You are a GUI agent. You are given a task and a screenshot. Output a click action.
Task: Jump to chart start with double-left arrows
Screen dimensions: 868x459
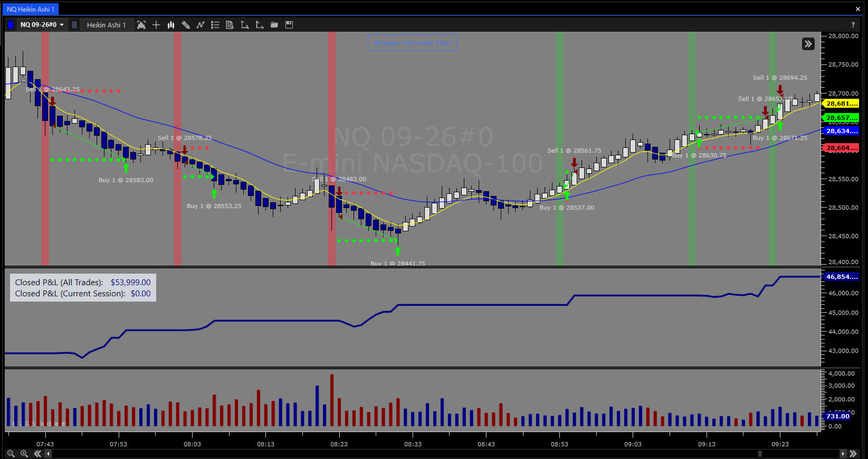37,454
